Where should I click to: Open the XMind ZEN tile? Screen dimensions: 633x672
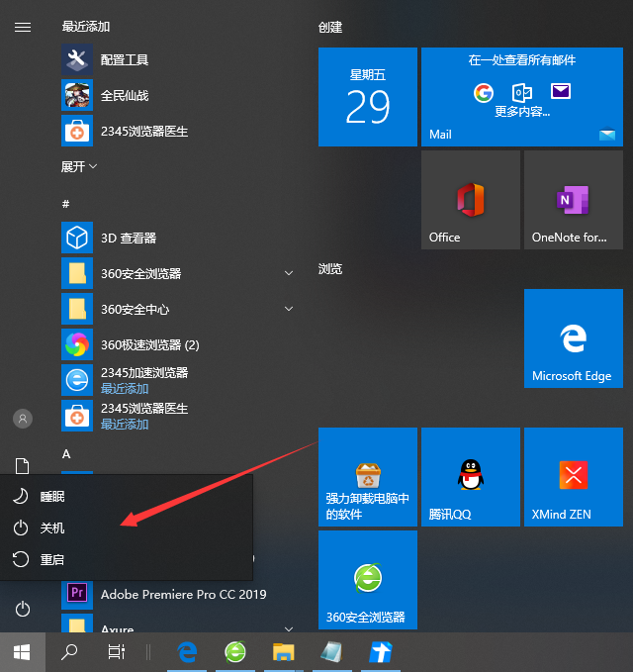(x=573, y=476)
